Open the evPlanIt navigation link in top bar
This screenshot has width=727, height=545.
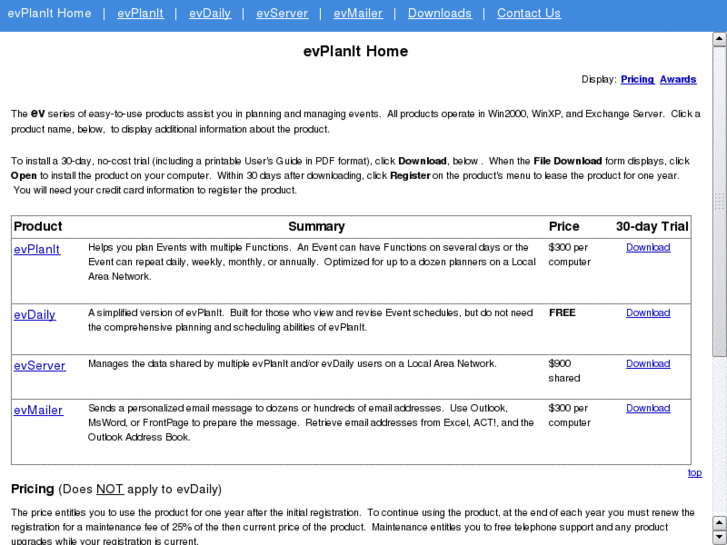[x=140, y=13]
